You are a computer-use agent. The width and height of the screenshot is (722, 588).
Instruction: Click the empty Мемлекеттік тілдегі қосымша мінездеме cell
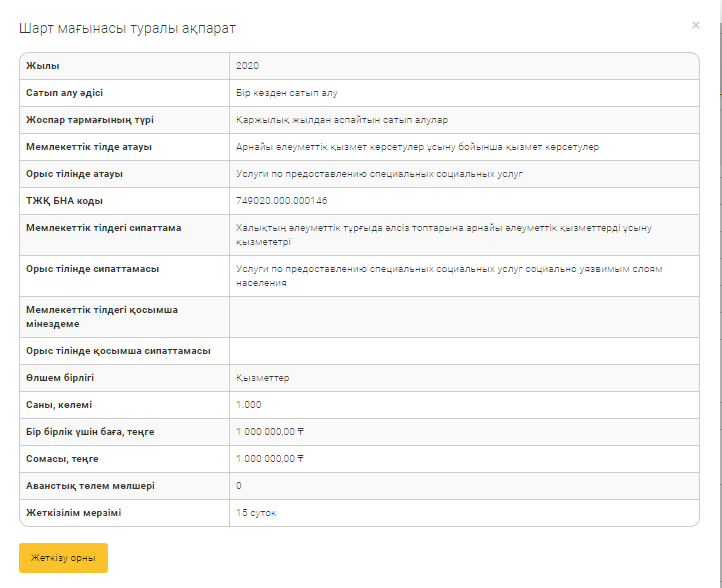(463, 316)
